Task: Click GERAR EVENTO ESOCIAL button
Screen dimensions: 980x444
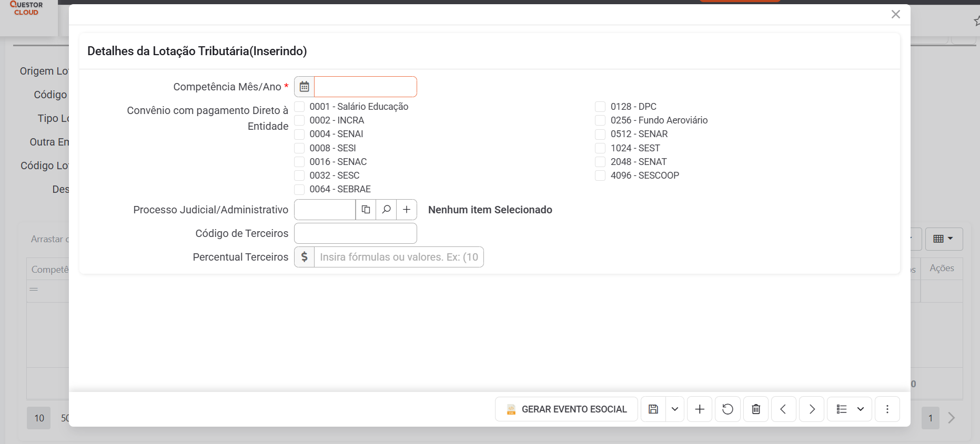Action: [567, 409]
